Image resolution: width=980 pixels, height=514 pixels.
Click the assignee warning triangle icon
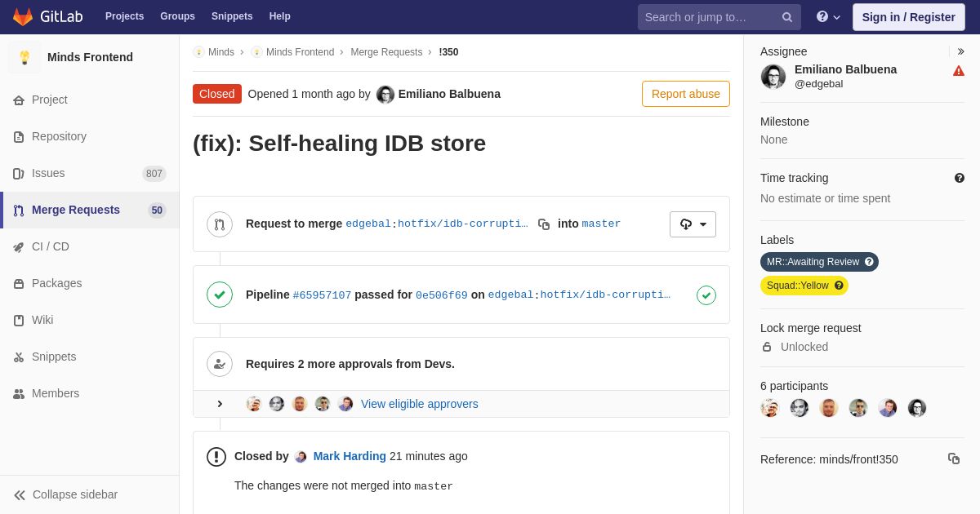click(959, 71)
